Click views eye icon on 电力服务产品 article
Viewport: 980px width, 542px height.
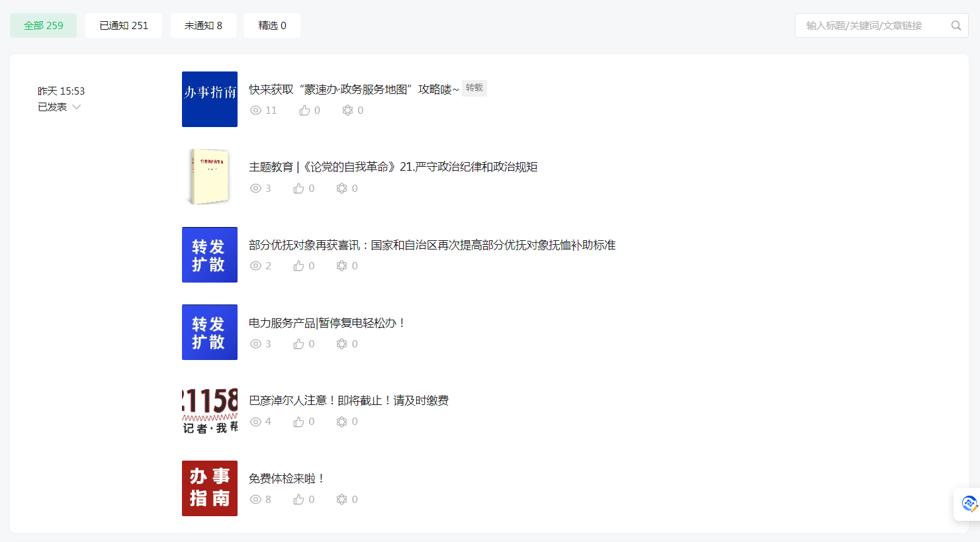point(255,344)
